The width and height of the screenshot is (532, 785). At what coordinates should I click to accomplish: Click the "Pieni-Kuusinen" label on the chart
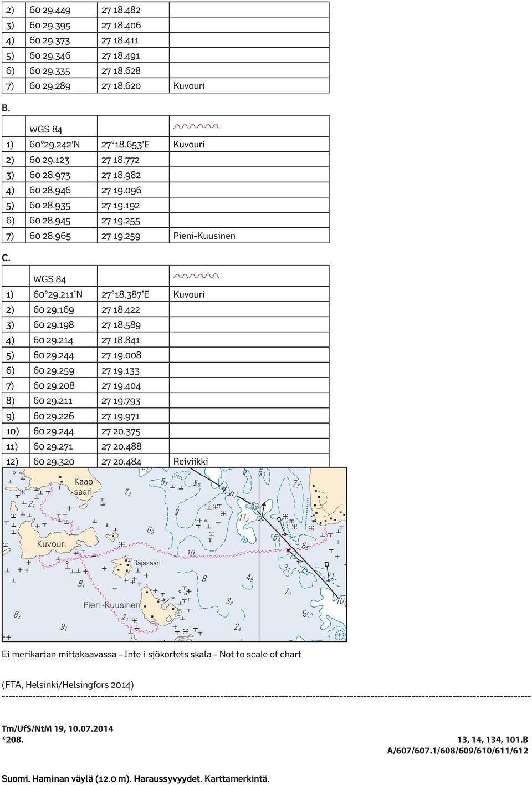(x=112, y=605)
